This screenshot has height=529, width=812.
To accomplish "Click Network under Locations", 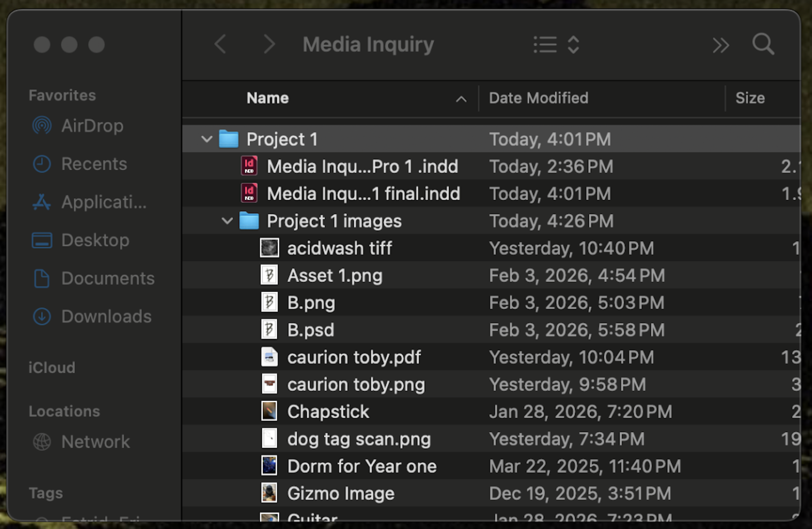I will 95,442.
